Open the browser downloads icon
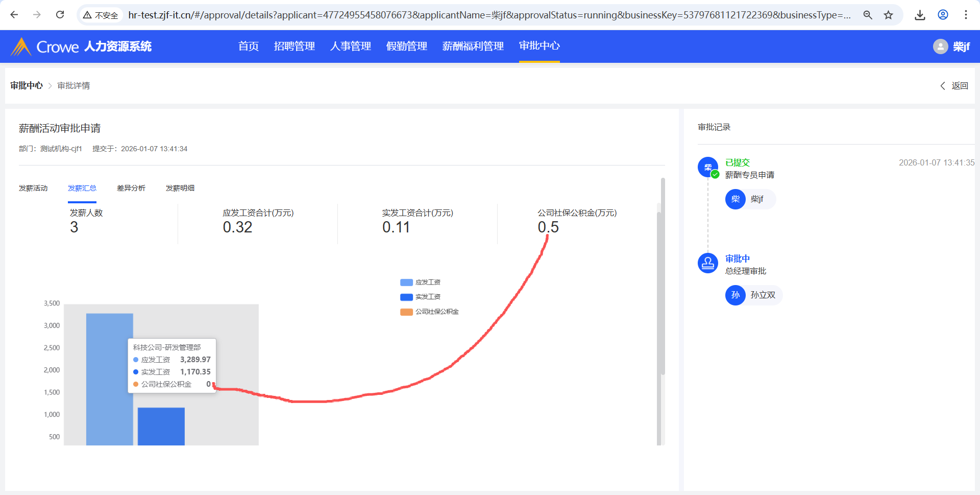This screenshot has height=495, width=980. click(x=920, y=15)
